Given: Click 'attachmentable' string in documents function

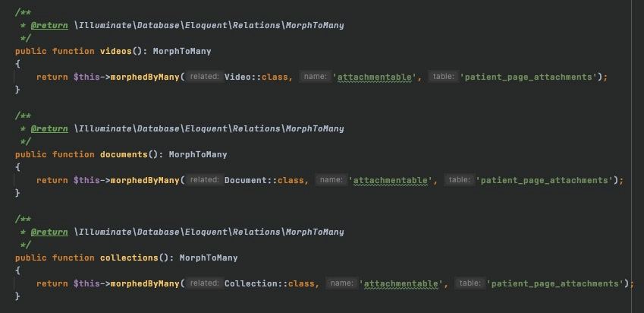Looking at the screenshot, I should coord(390,180).
